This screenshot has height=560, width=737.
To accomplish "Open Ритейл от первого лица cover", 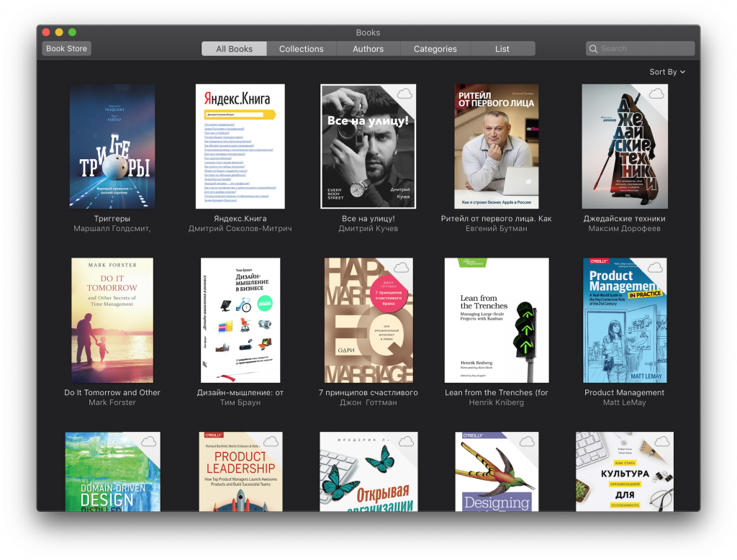I will [497, 146].
